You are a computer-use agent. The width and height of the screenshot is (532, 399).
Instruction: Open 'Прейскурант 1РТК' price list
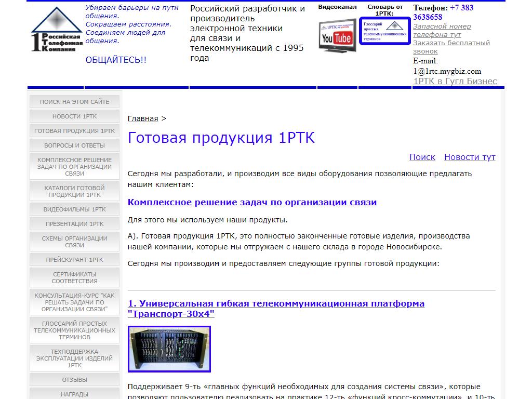click(x=75, y=260)
